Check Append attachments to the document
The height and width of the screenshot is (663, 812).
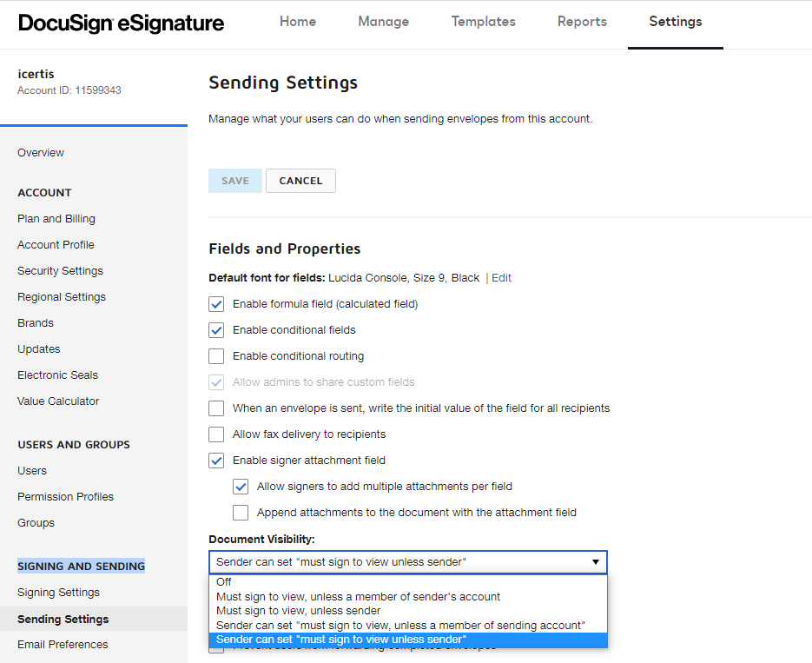tap(241, 513)
